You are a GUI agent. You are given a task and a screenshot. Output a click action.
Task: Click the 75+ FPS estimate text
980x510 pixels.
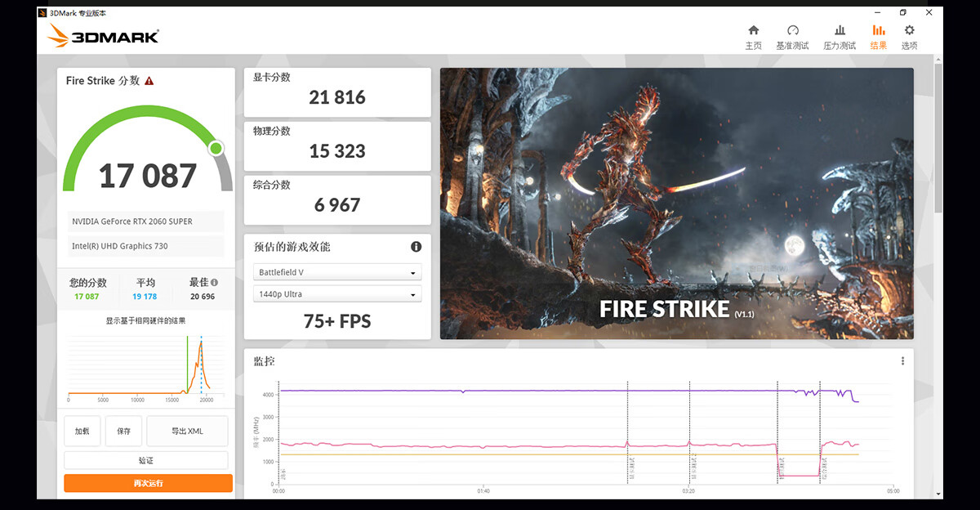pos(337,321)
